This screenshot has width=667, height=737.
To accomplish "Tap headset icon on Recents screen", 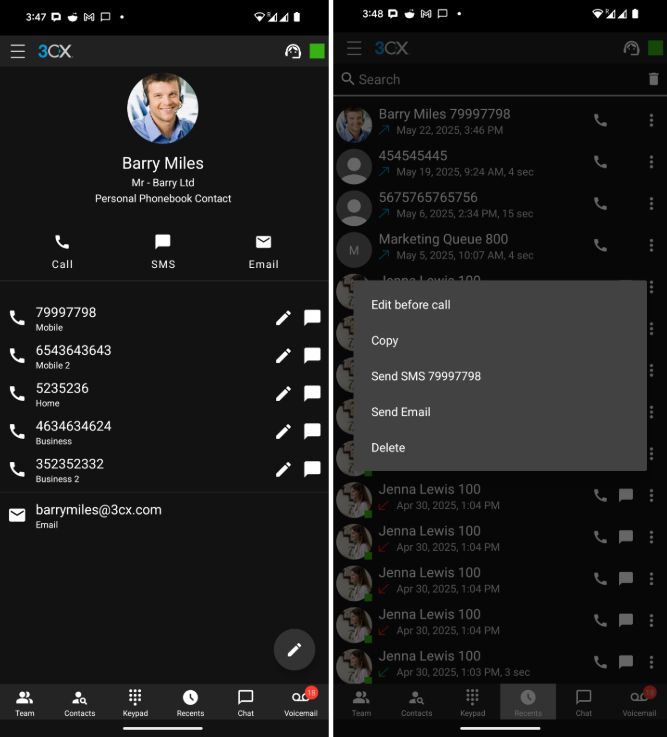I will tap(631, 48).
